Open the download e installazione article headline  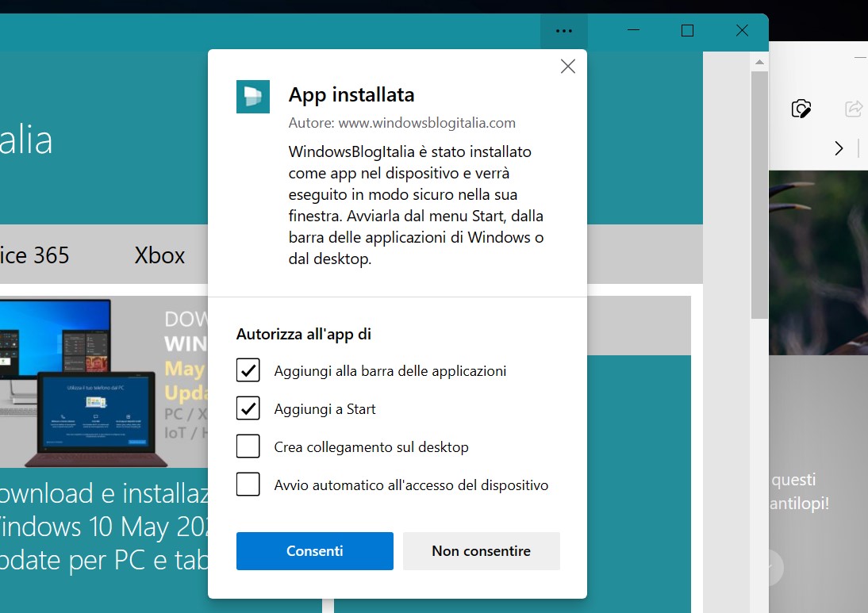(x=104, y=526)
